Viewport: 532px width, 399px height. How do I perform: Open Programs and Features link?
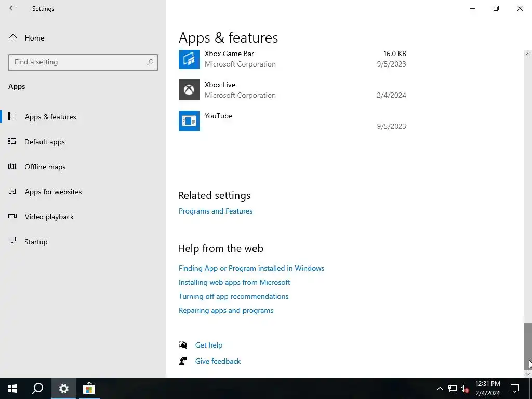point(216,211)
